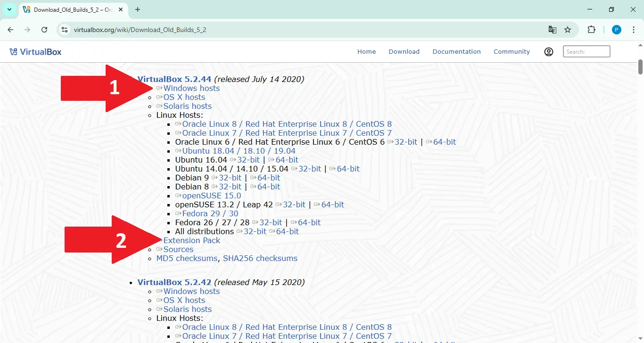Go to Download menu item

point(404,52)
